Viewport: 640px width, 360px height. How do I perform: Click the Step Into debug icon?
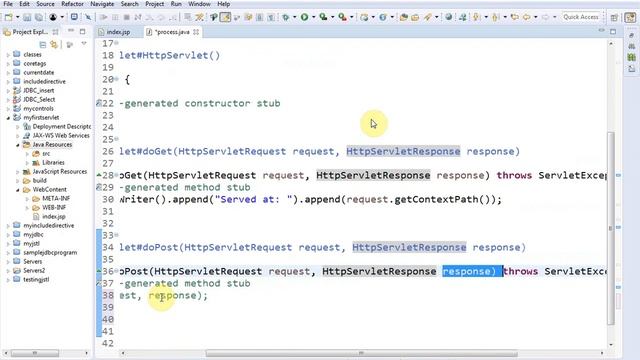[149, 17]
